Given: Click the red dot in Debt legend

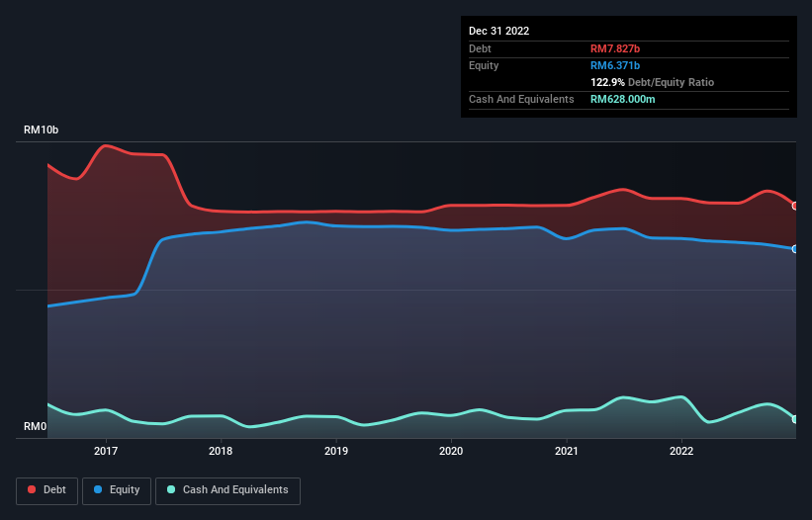Looking at the screenshot, I should 32,489.
